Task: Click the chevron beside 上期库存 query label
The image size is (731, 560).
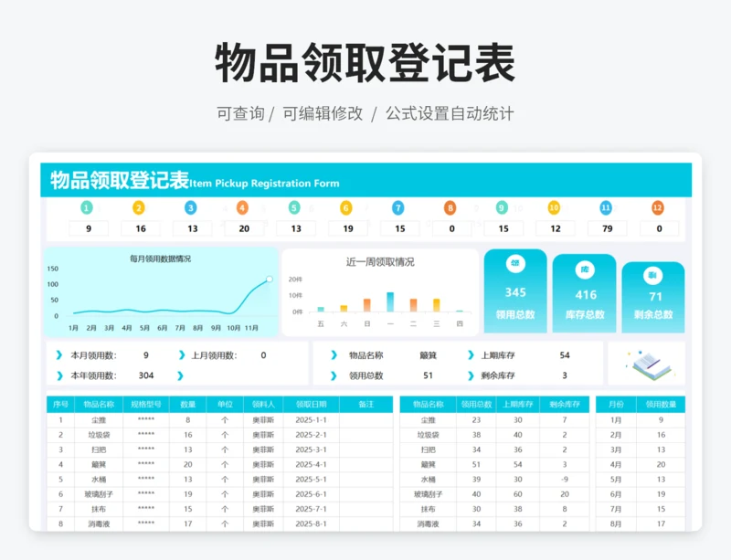Action: point(471,355)
